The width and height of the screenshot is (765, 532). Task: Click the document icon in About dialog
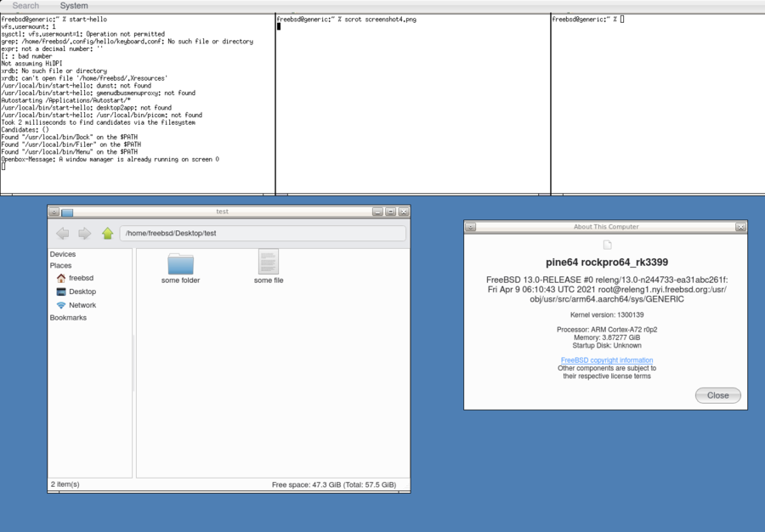608,246
